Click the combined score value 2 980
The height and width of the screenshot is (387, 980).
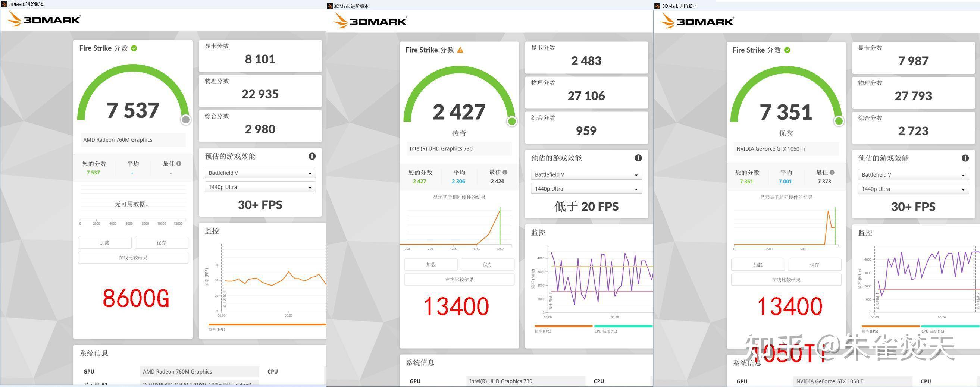pos(260,129)
